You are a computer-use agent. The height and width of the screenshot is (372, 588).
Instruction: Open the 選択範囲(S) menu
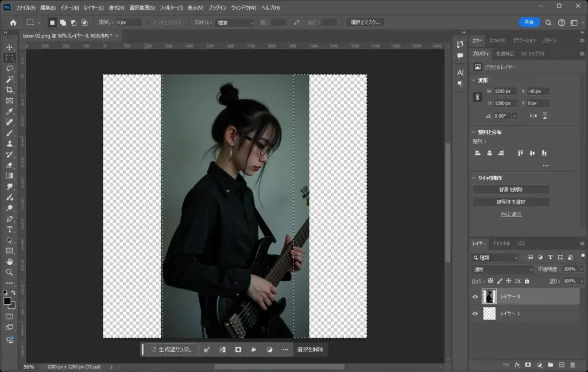click(x=142, y=7)
